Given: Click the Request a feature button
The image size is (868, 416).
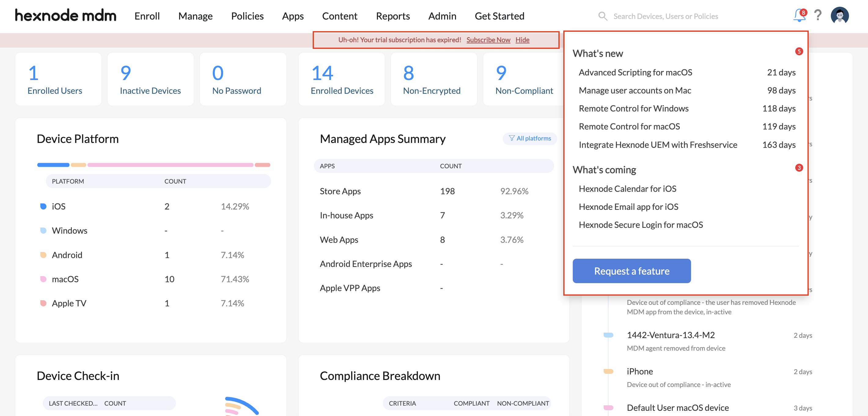Looking at the screenshot, I should 631,271.
